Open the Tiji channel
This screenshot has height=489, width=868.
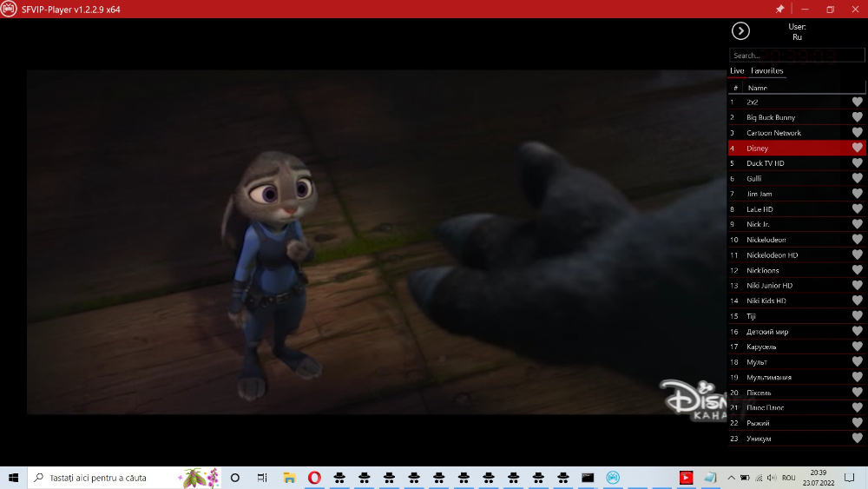(x=796, y=315)
